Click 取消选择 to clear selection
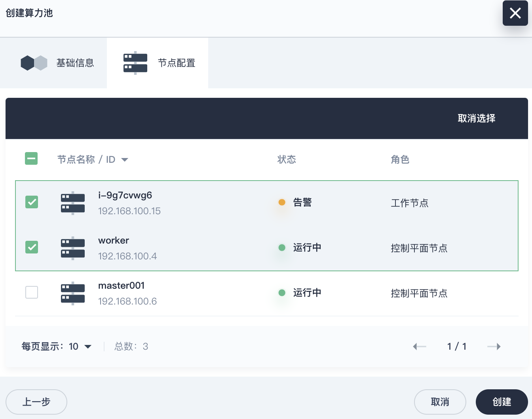 [x=476, y=118]
